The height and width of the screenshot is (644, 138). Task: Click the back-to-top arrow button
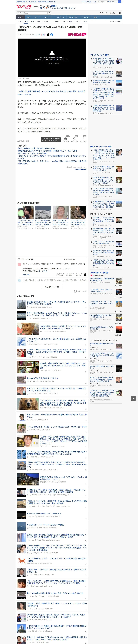[133, 398]
